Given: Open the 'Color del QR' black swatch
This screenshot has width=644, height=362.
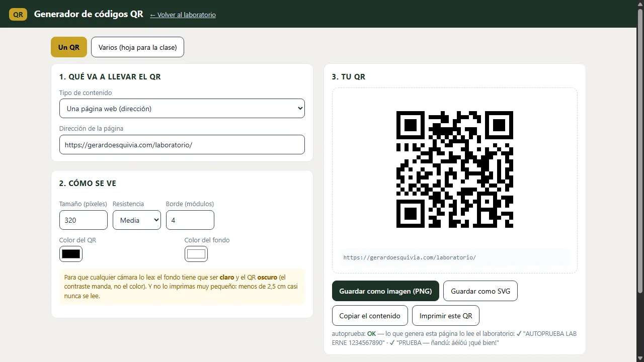Looking at the screenshot, I should pyautogui.click(x=71, y=254).
